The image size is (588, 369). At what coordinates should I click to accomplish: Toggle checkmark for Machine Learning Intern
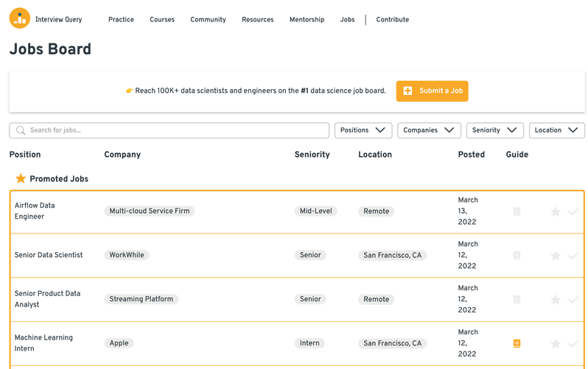pyautogui.click(x=573, y=344)
